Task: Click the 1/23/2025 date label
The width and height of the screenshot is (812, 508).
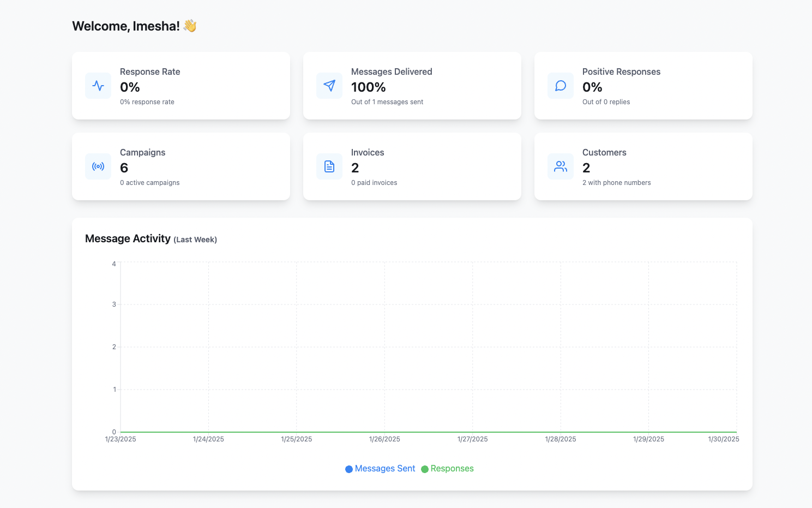Action: [x=121, y=439]
